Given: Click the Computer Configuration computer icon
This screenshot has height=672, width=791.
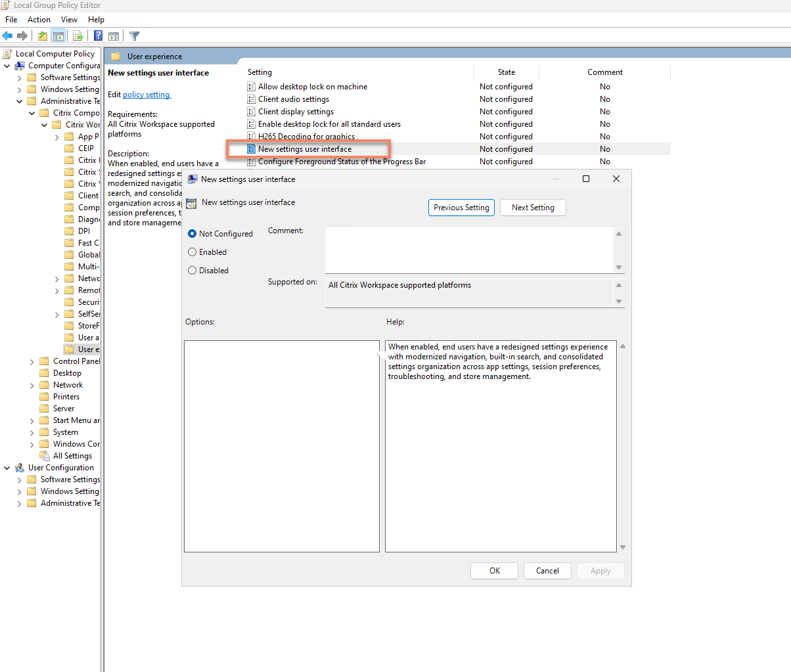Looking at the screenshot, I should 20,66.
